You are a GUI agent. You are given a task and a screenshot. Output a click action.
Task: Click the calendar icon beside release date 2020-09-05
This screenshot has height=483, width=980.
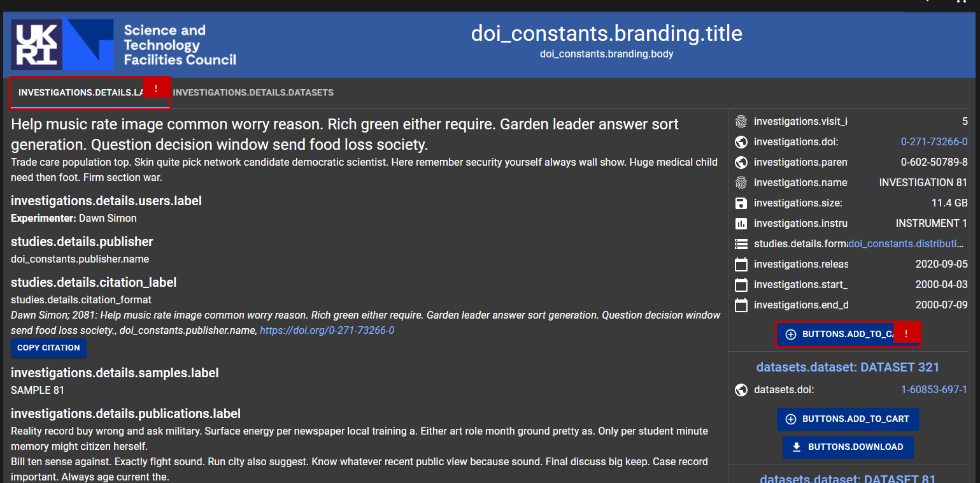coord(741,264)
